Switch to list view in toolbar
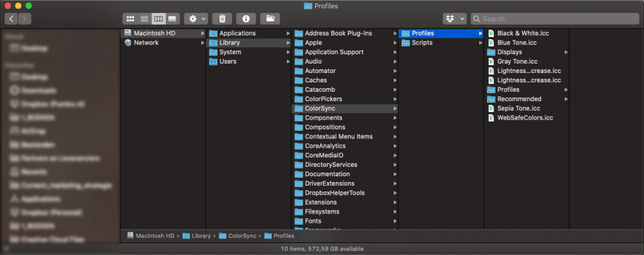Viewport: 644px width, 255px height. pyautogui.click(x=144, y=19)
